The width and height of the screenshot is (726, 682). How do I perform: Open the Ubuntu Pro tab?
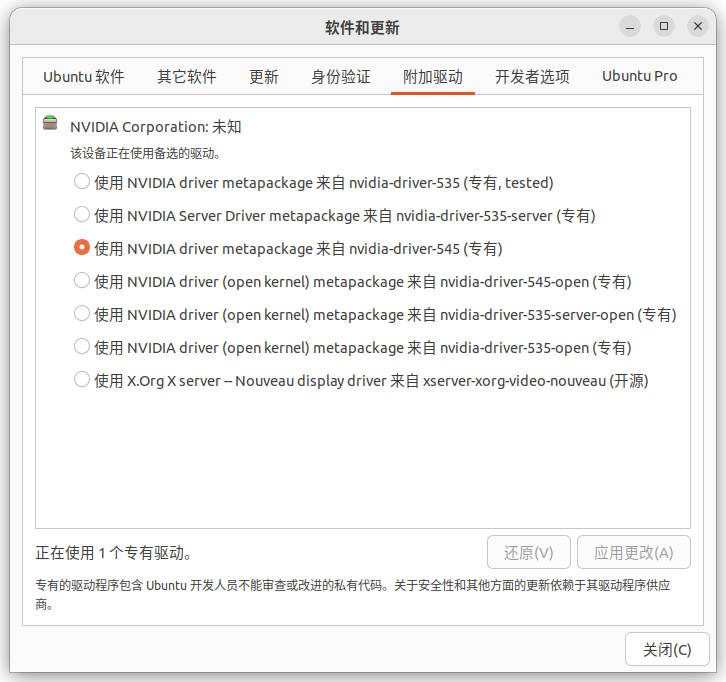[x=639, y=76]
